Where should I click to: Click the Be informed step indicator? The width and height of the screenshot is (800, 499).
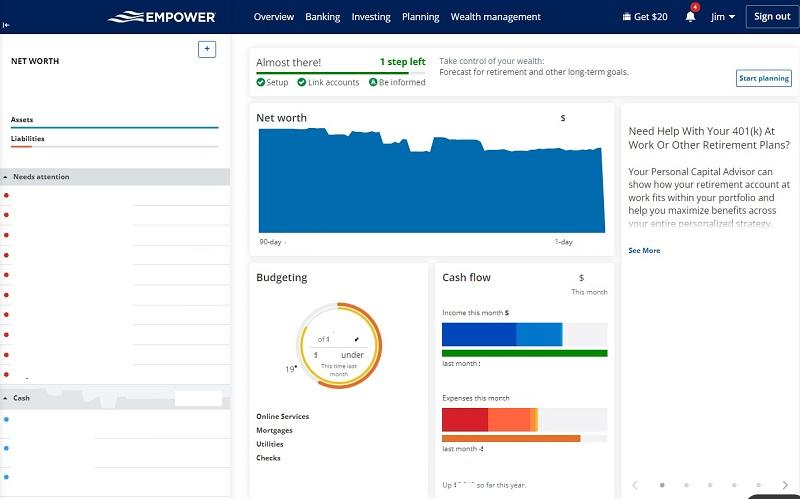coord(372,82)
